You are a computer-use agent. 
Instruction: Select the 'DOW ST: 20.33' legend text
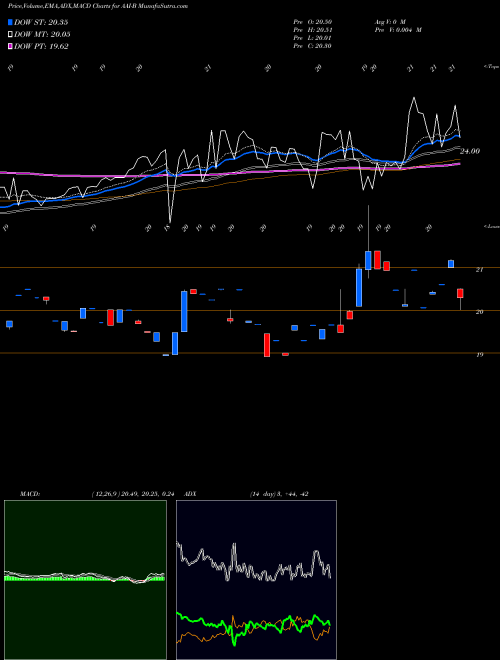(41, 22)
